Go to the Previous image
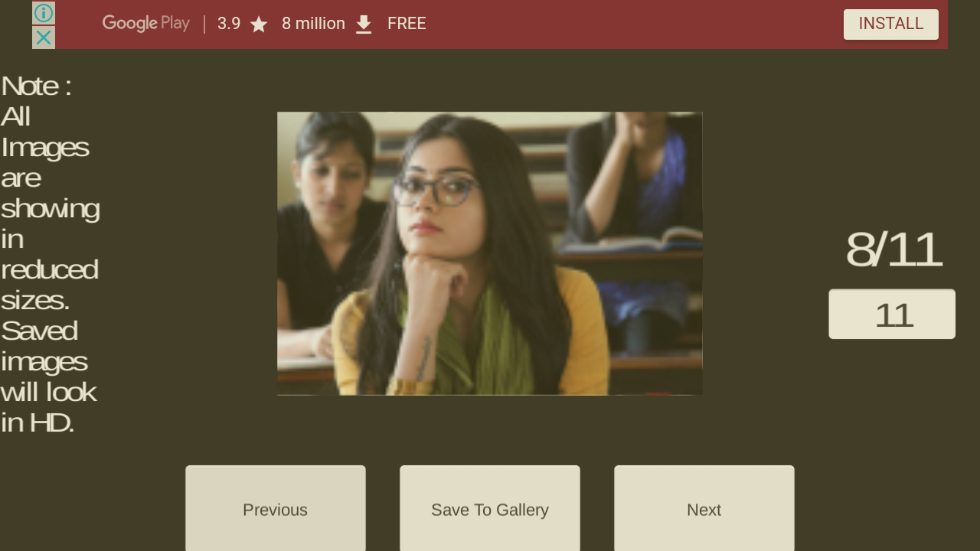The image size is (980, 551). click(276, 508)
